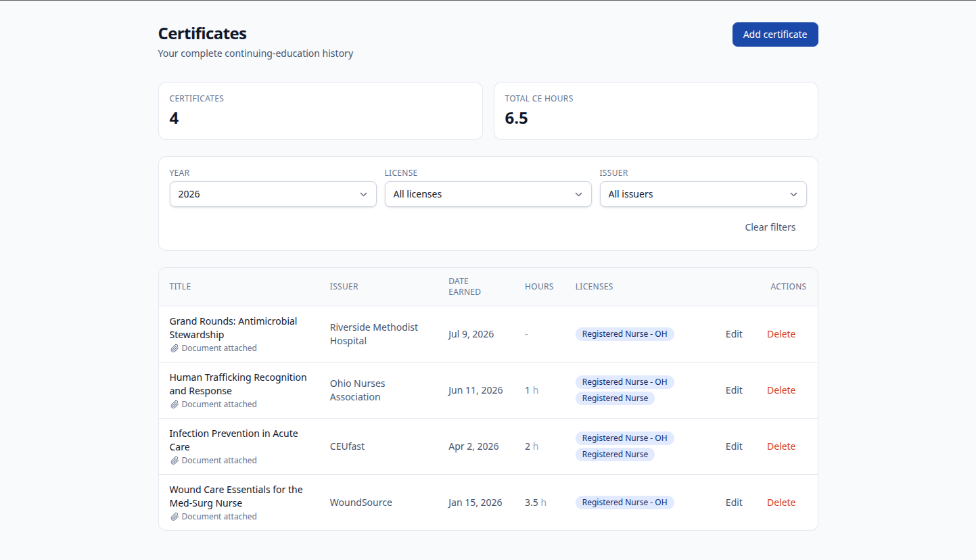This screenshot has width=976, height=560.
Task: Click the paperclip icon under Human Trafficking certificate
Action: tap(174, 404)
